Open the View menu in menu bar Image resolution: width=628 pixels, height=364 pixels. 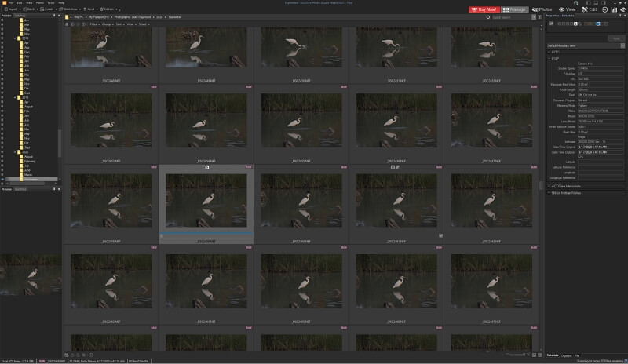(29, 3)
